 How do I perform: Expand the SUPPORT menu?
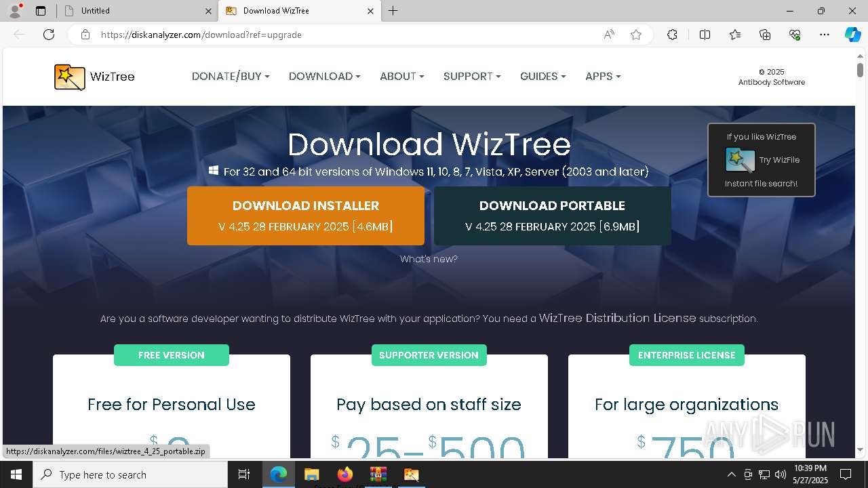[472, 77]
